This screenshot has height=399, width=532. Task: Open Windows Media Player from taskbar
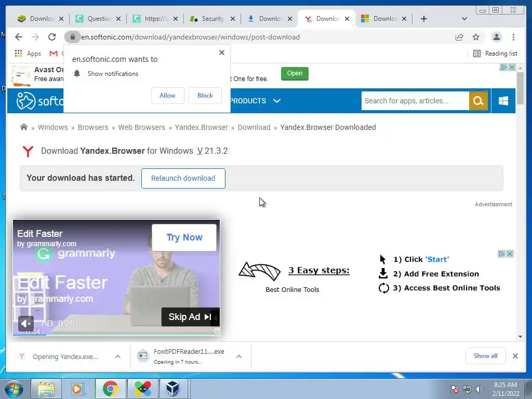click(78, 389)
